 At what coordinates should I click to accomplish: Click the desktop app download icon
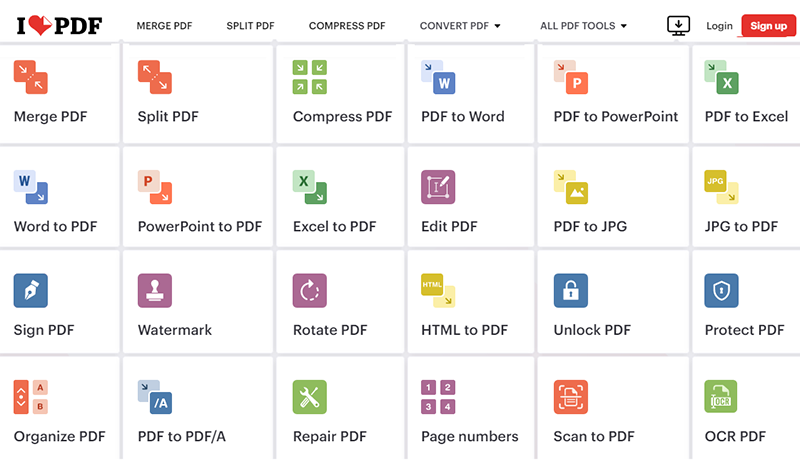[679, 26]
